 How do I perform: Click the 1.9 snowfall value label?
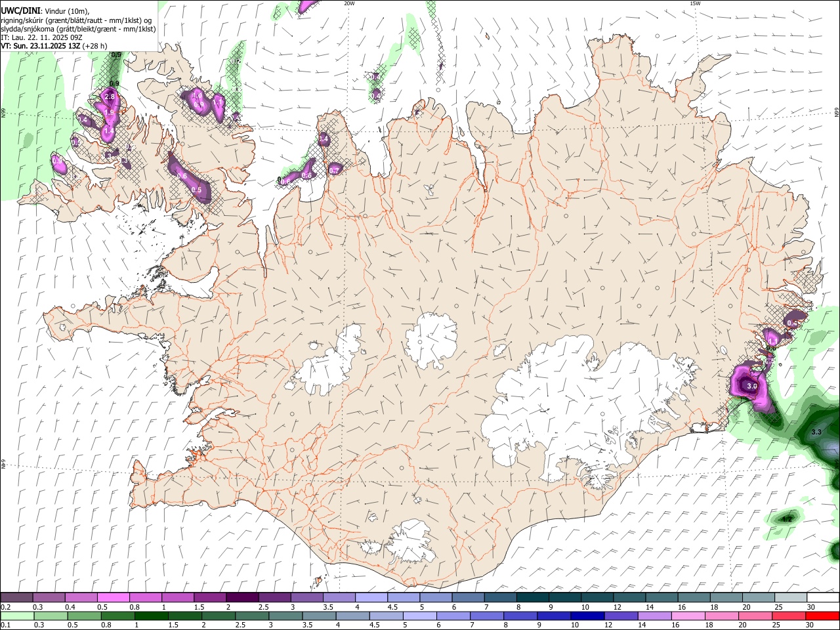[110, 113]
